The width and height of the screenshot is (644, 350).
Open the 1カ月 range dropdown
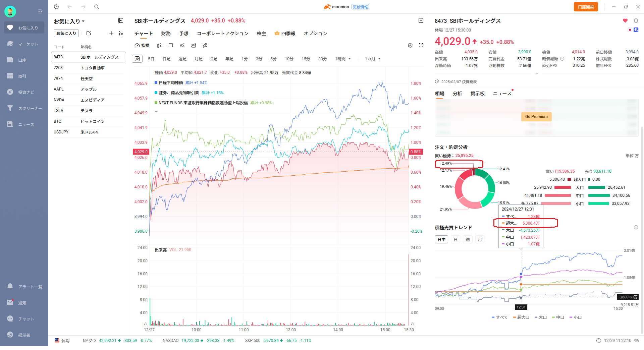pyautogui.click(x=373, y=59)
